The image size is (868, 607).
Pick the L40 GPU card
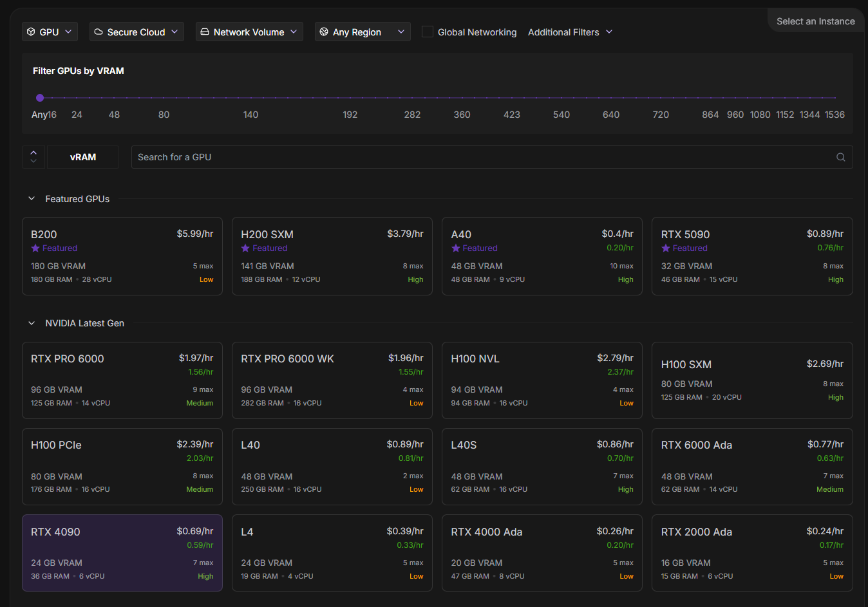tap(332, 467)
